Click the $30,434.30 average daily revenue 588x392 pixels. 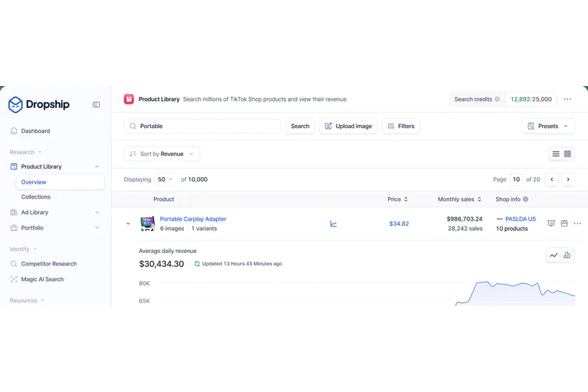tap(162, 264)
